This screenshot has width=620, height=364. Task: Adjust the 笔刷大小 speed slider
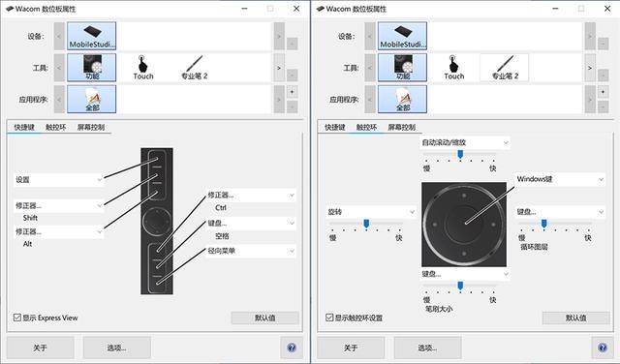point(460,286)
